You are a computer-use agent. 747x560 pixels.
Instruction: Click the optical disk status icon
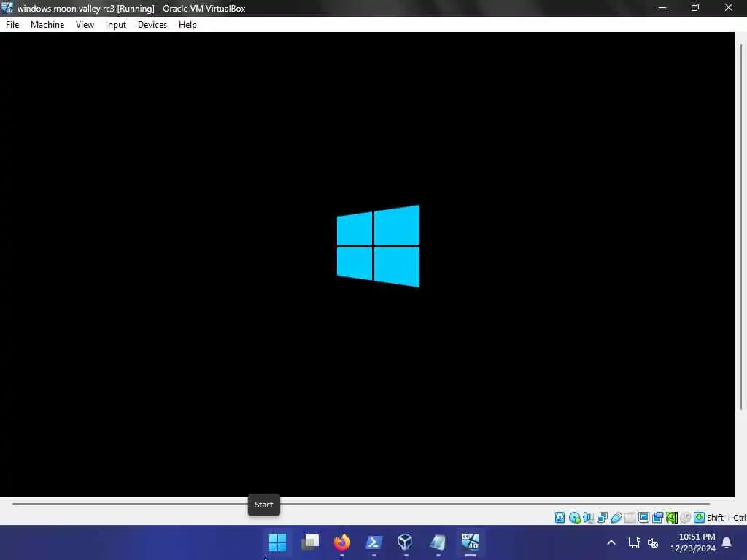click(575, 517)
